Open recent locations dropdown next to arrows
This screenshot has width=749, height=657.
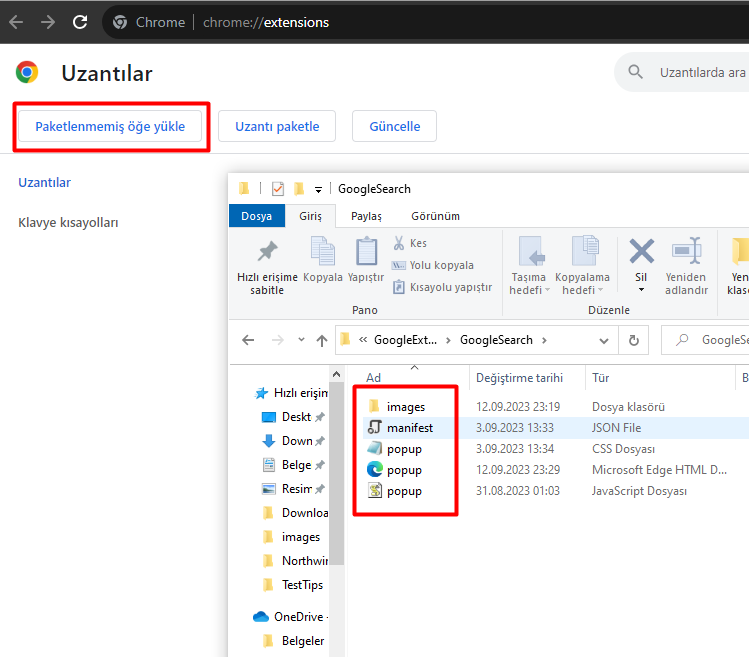pyautogui.click(x=301, y=340)
